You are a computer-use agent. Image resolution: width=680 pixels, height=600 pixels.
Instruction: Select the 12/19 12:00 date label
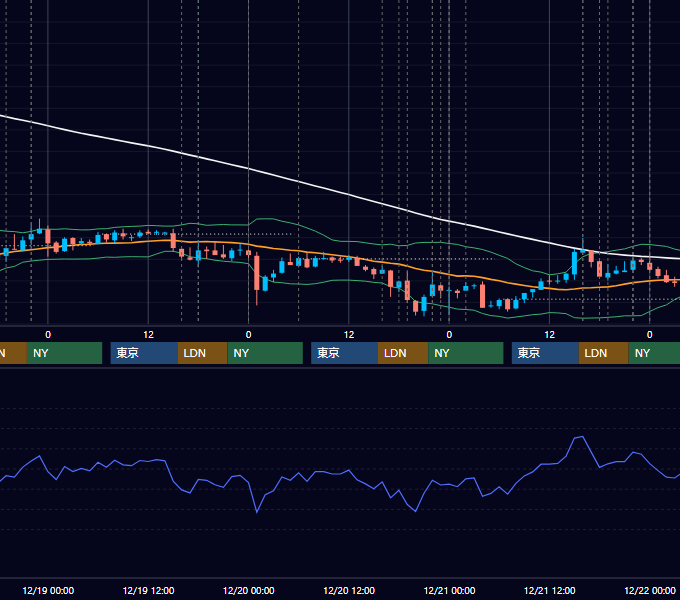tap(148, 590)
